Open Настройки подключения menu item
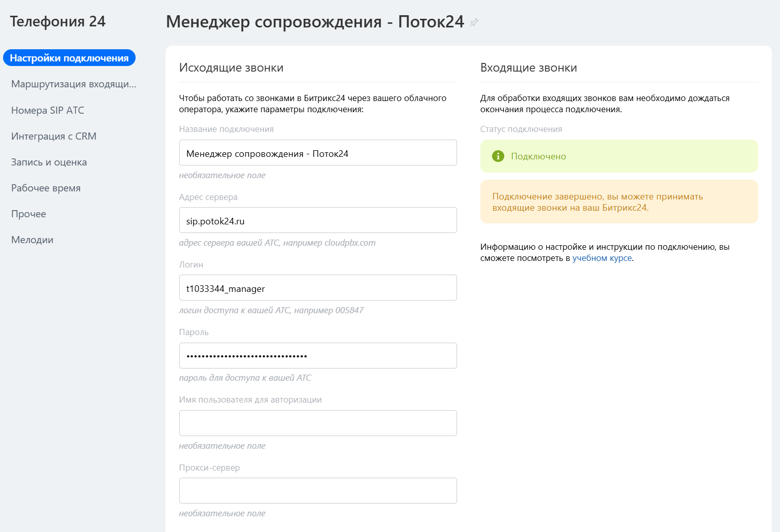Viewport: 780px width, 532px height. coord(69,58)
